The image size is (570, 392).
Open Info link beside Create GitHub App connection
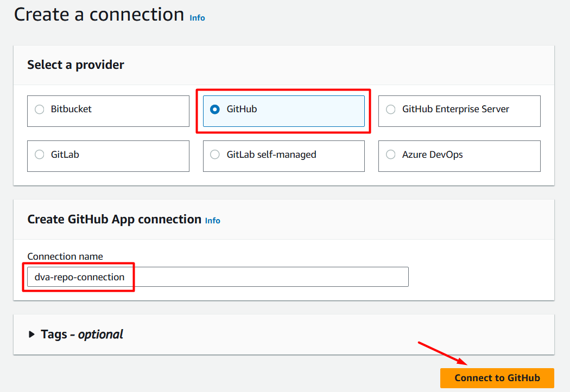212,221
